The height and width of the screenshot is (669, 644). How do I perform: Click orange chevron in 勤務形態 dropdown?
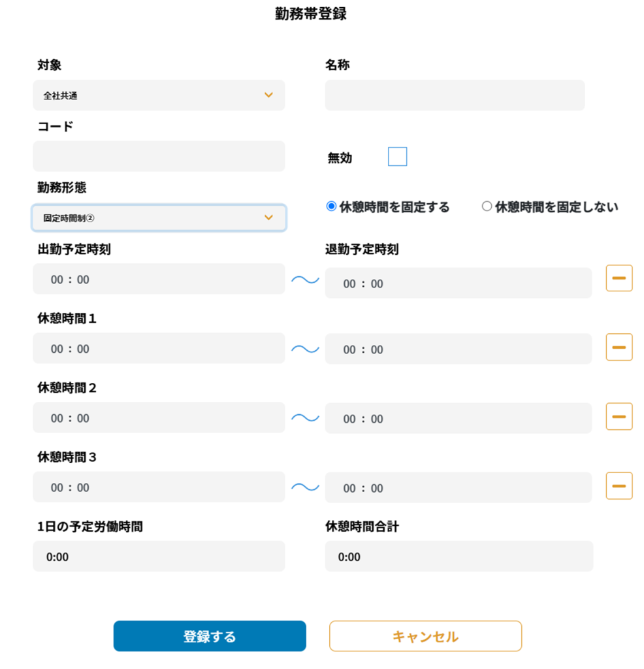(268, 218)
